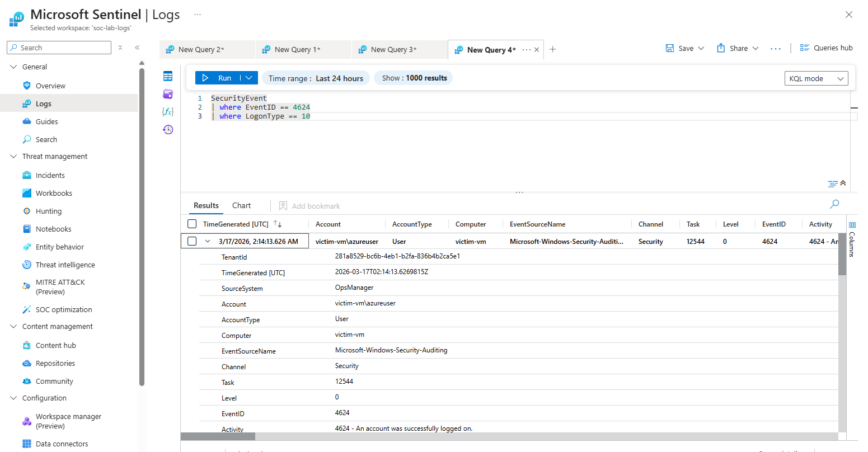The height and width of the screenshot is (452, 868).
Task: Collapse the Sentinel navigation with the double-chevron
Action: pos(137,48)
